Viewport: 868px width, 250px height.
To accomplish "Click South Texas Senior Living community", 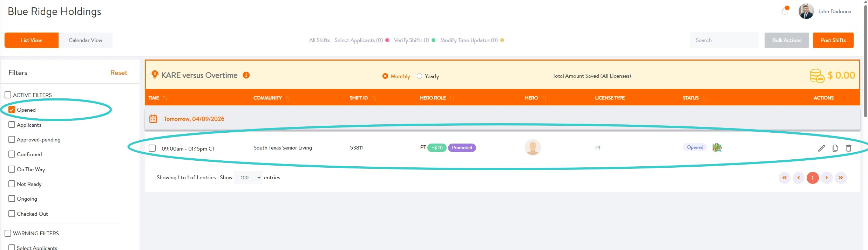I will (x=283, y=148).
